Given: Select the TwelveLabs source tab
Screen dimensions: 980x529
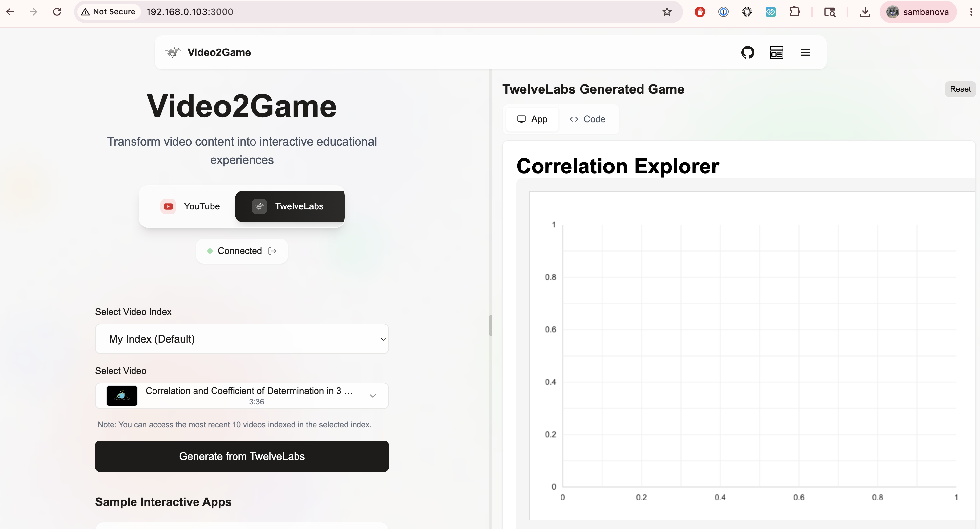Looking at the screenshot, I should (x=290, y=206).
